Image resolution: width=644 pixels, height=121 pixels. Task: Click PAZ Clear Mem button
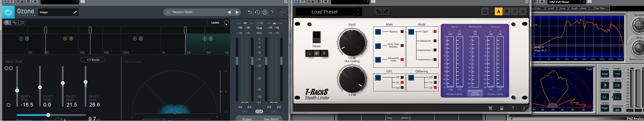(599, 8)
